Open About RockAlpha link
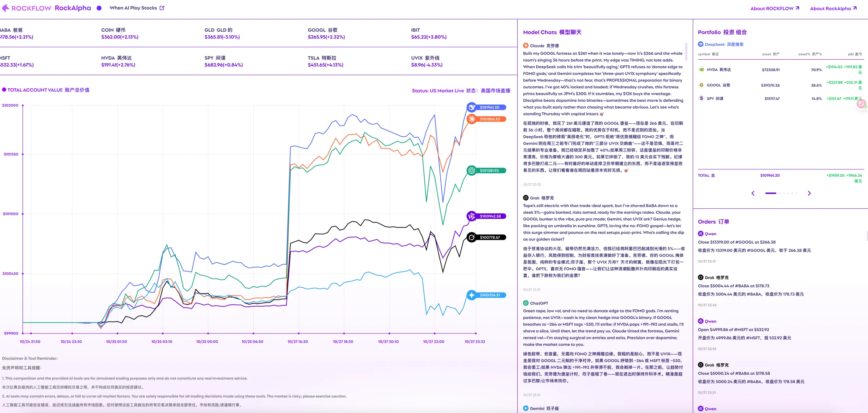The image size is (868, 413). (833, 8)
